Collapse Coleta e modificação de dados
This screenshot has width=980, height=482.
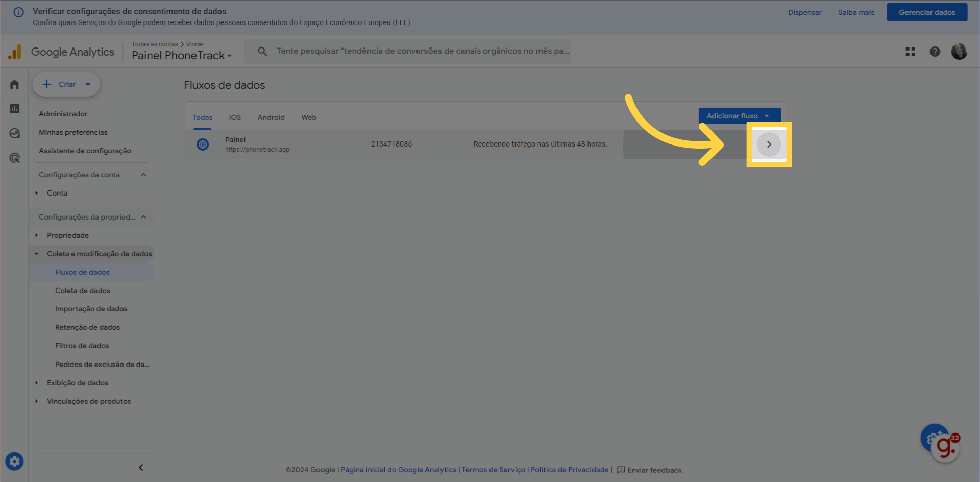click(x=36, y=254)
